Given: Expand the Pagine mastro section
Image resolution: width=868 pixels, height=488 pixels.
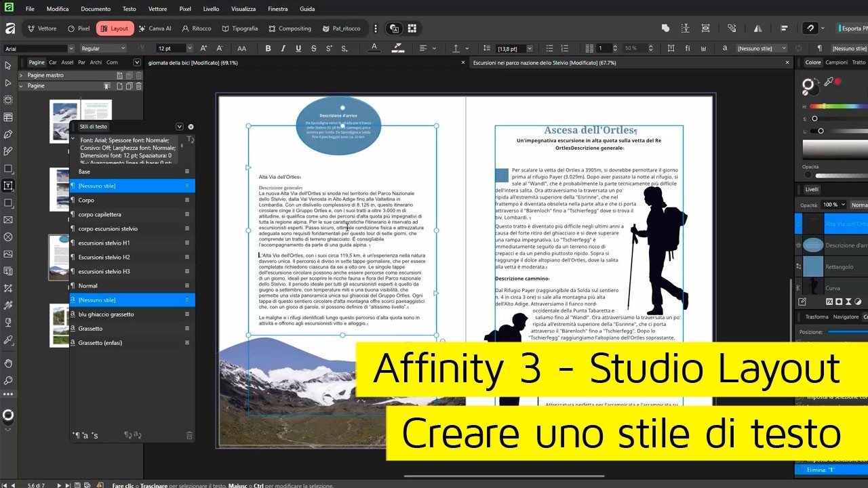Looking at the screenshot, I should (21, 75).
